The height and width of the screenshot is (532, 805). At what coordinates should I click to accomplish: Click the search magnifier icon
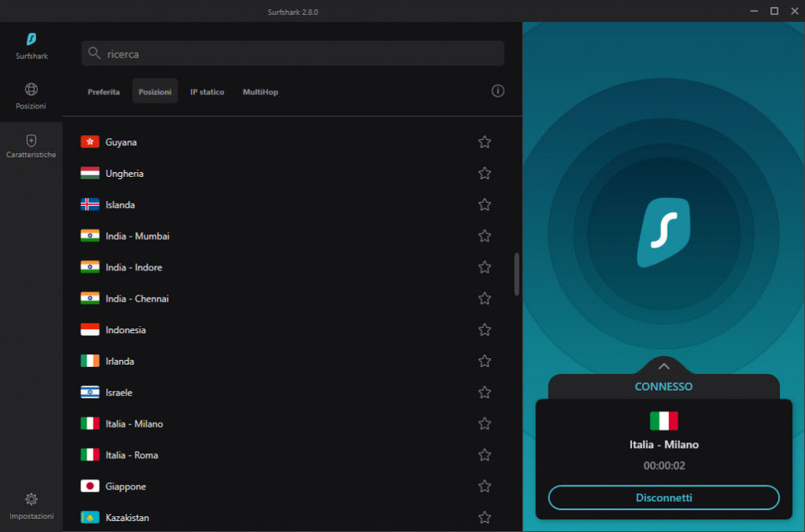tap(94, 53)
